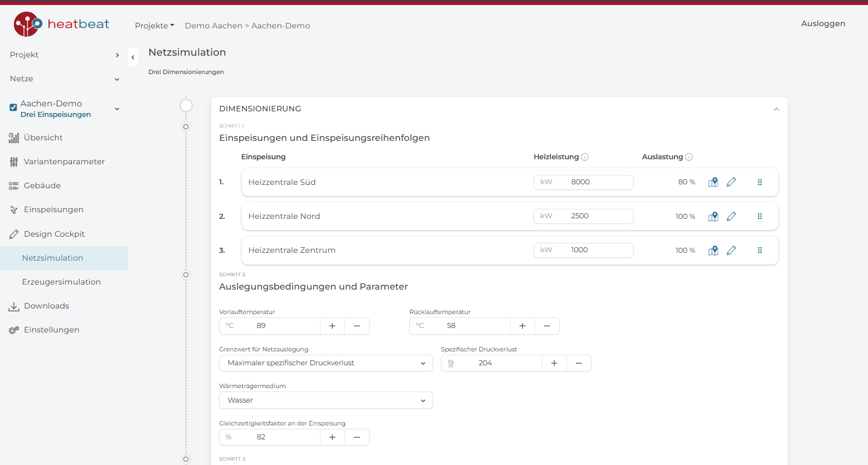This screenshot has height=465, width=868.
Task: Edit Heizzentrale Süd with pencil icon
Action: [x=731, y=182]
